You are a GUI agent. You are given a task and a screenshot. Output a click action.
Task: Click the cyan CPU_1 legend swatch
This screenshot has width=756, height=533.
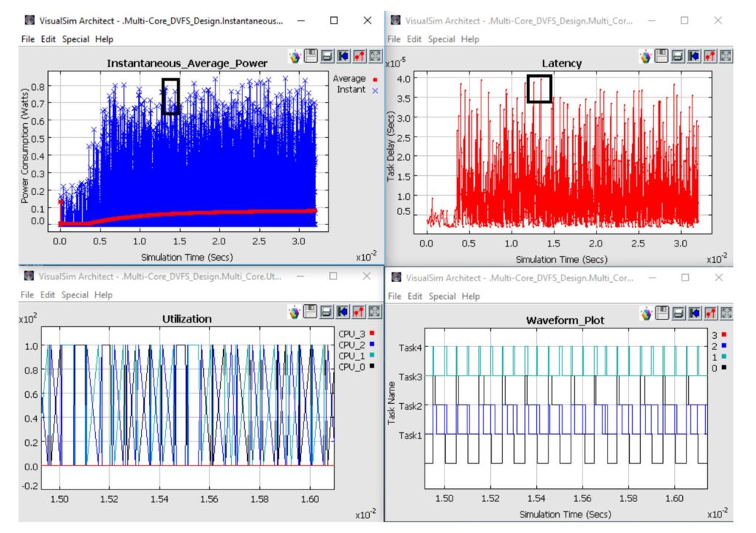372,355
